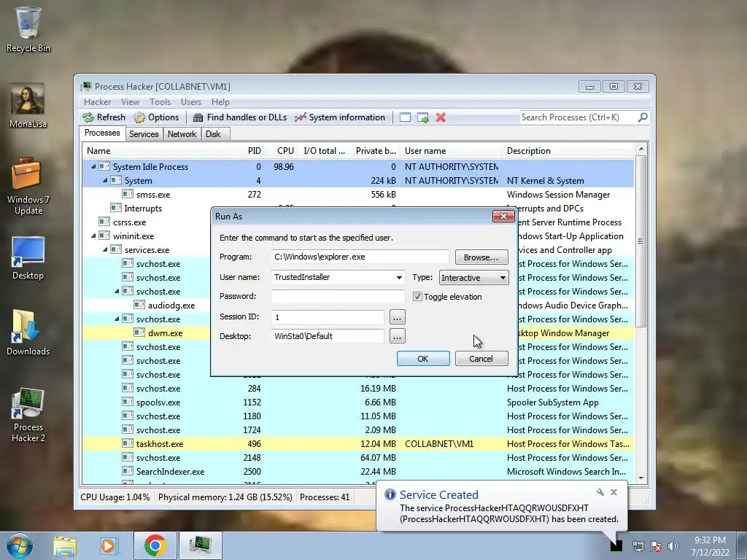
Task: Collapse the services.exe tree node
Action: 105,249
